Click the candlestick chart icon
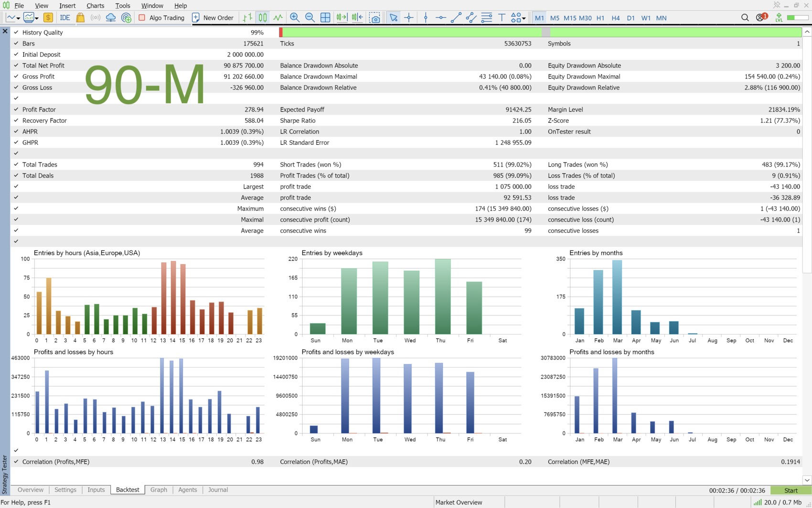The width and height of the screenshot is (812, 508). tap(263, 18)
